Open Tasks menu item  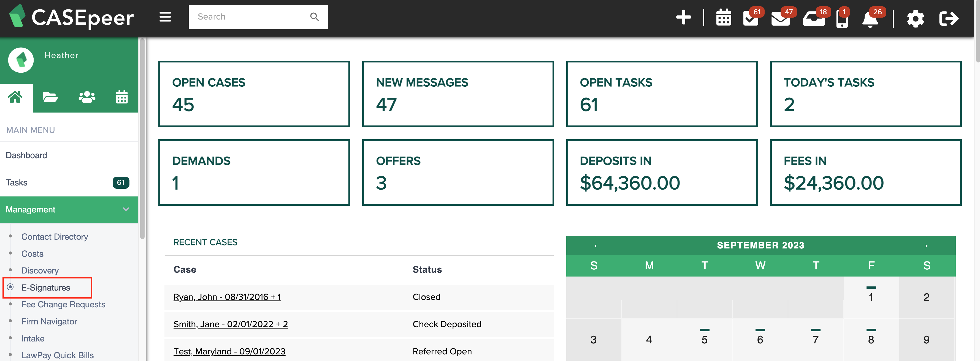69,182
